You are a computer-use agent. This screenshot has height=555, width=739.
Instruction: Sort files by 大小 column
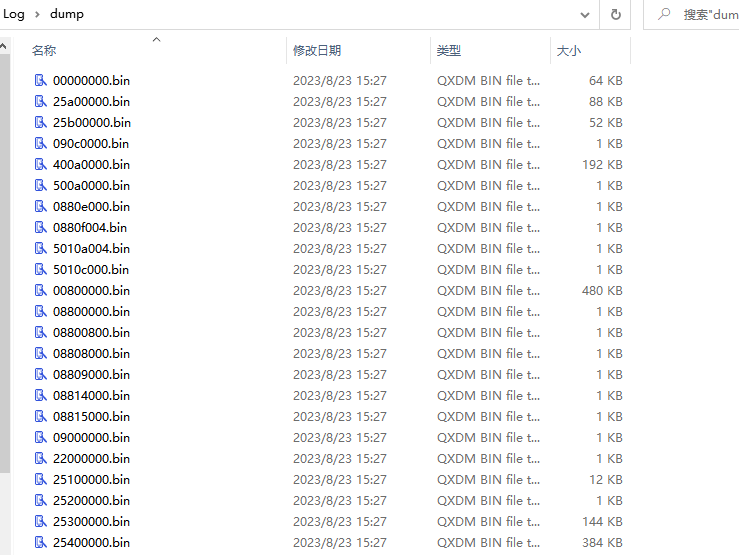point(569,50)
